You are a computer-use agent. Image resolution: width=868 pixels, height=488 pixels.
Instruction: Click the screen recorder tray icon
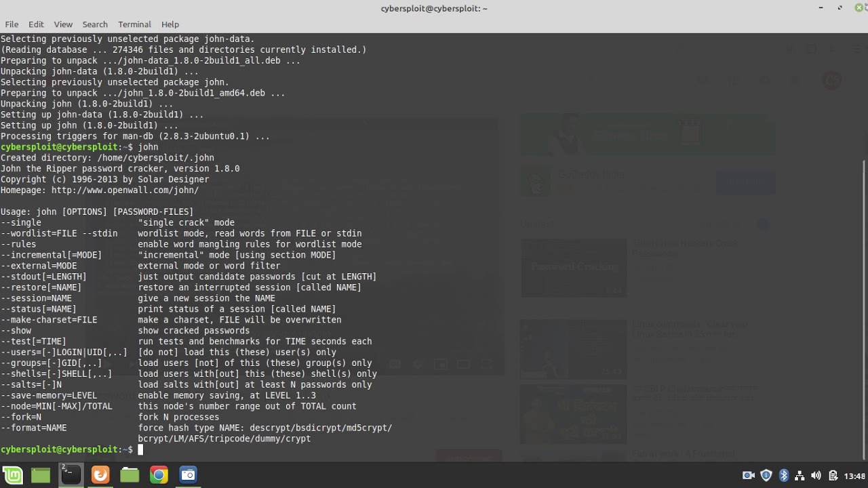tap(749, 476)
